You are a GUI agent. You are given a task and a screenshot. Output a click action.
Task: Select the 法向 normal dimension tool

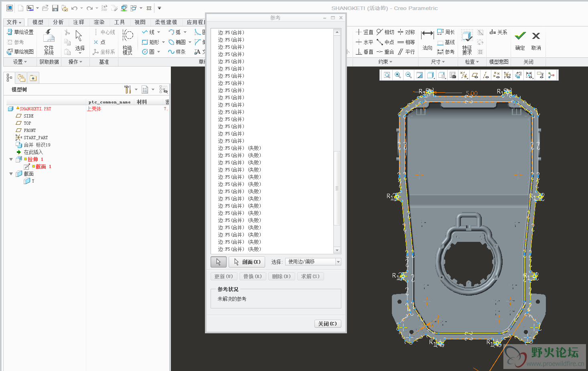click(x=428, y=40)
